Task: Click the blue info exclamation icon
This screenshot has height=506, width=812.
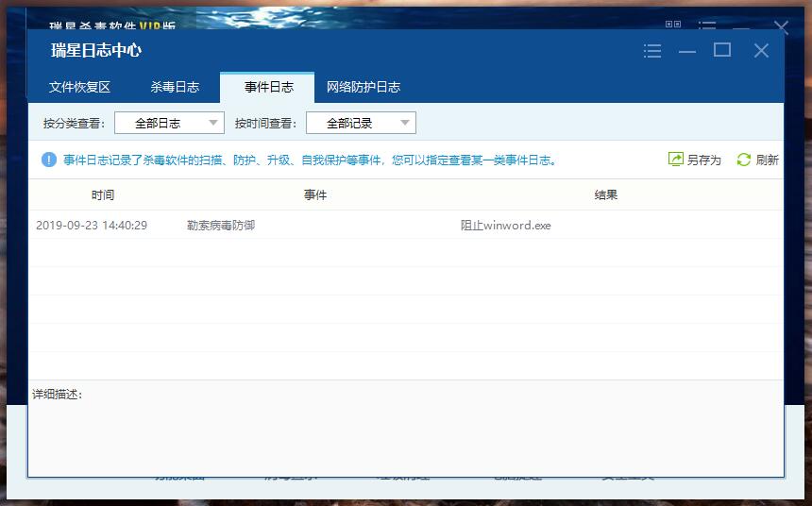Action: (x=49, y=160)
